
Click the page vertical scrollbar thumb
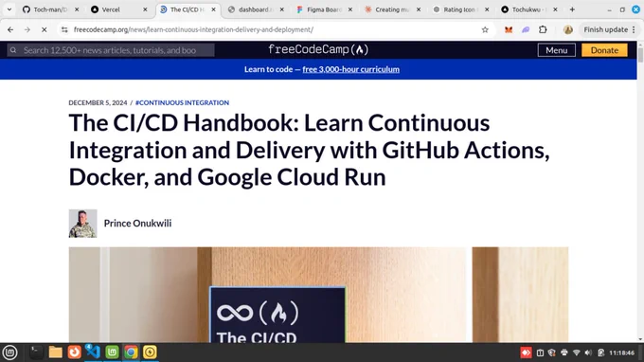click(x=640, y=54)
